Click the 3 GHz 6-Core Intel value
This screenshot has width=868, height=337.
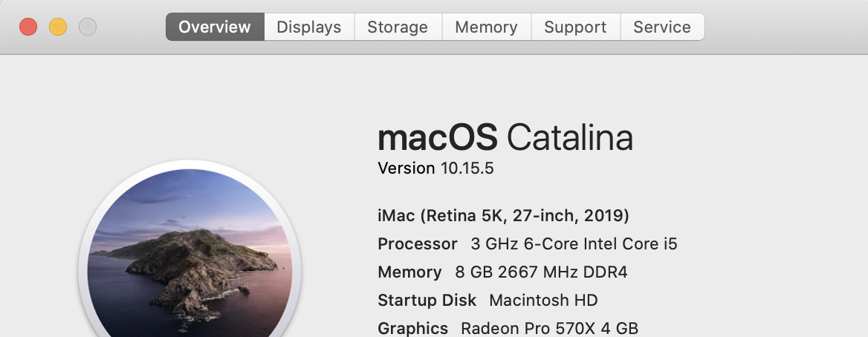pos(574,244)
